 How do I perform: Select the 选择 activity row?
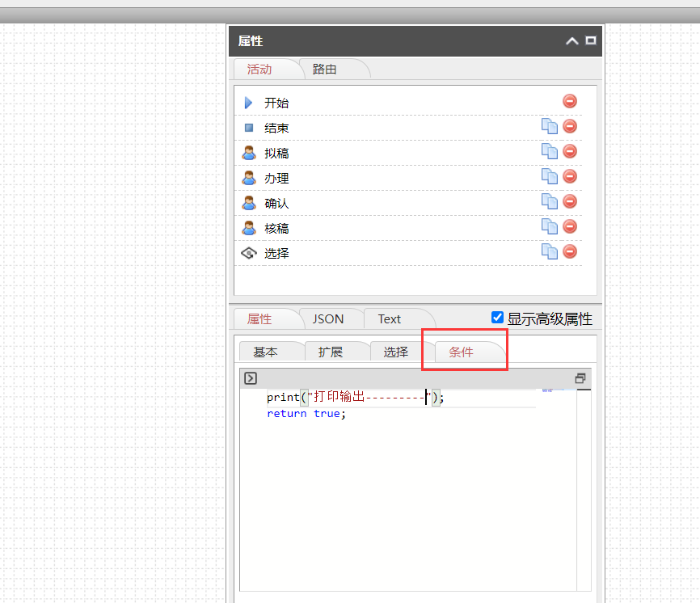point(408,253)
